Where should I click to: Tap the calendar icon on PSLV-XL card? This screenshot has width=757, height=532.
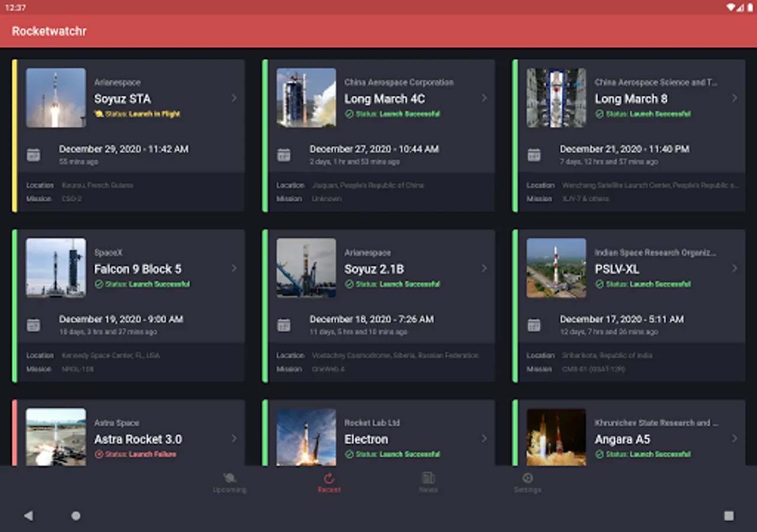coord(534,325)
